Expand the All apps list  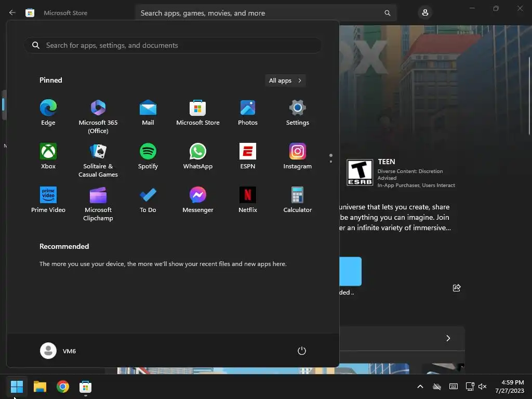tap(285, 81)
